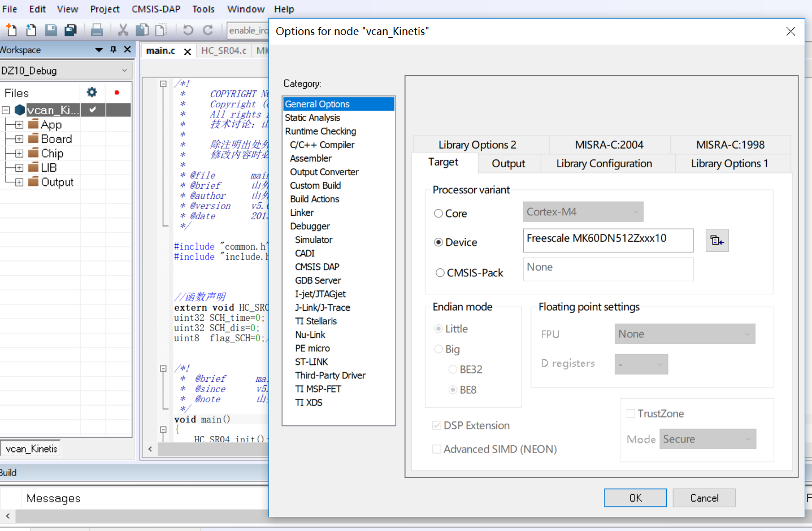Close the Options dialog with X
This screenshot has height=531, width=812.
791,32
